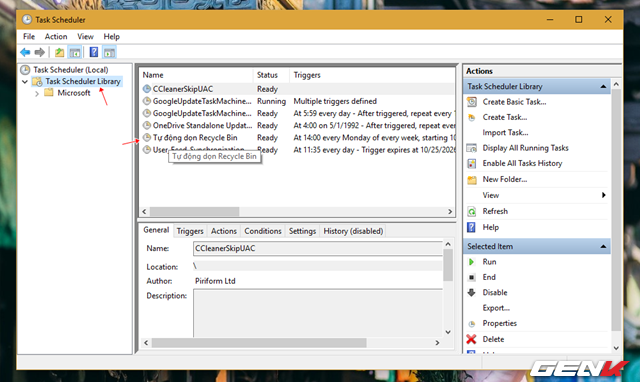Click Display All Running Tasks text

[x=525, y=148]
